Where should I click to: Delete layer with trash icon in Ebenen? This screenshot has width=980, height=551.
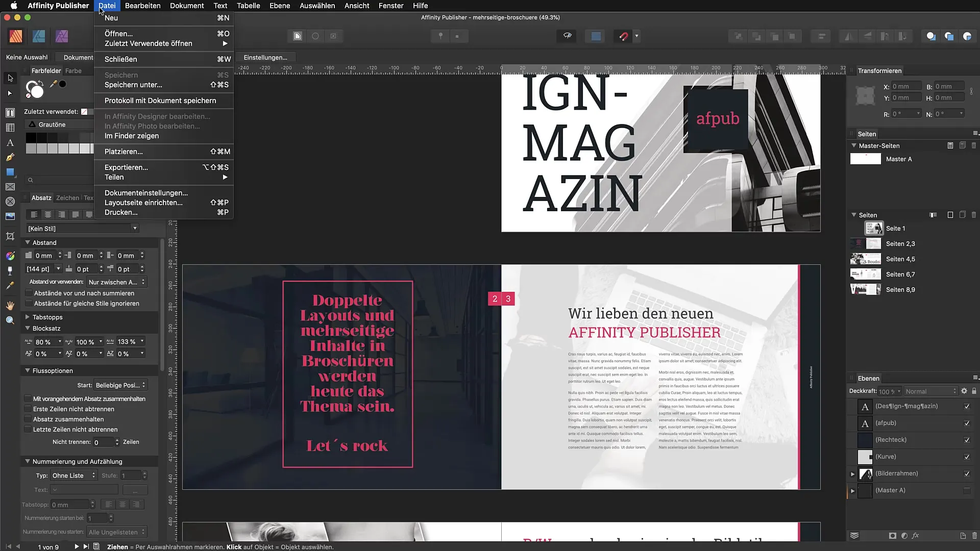click(974, 536)
